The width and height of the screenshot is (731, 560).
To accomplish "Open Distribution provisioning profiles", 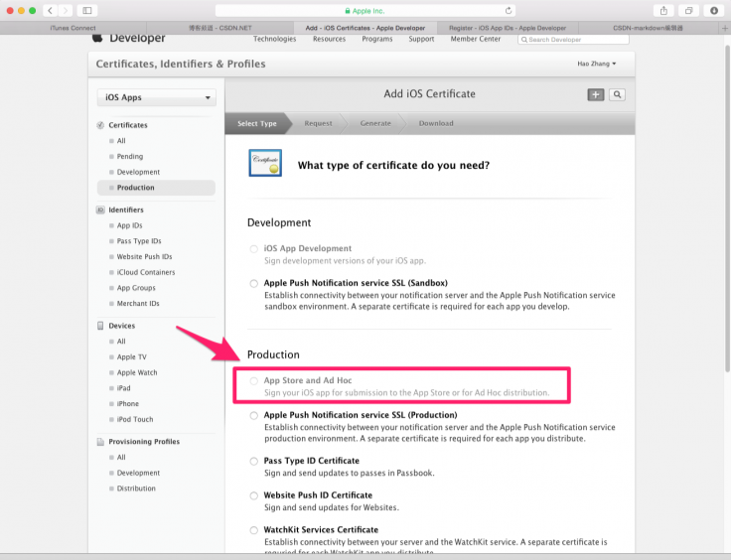I will pos(136,489).
